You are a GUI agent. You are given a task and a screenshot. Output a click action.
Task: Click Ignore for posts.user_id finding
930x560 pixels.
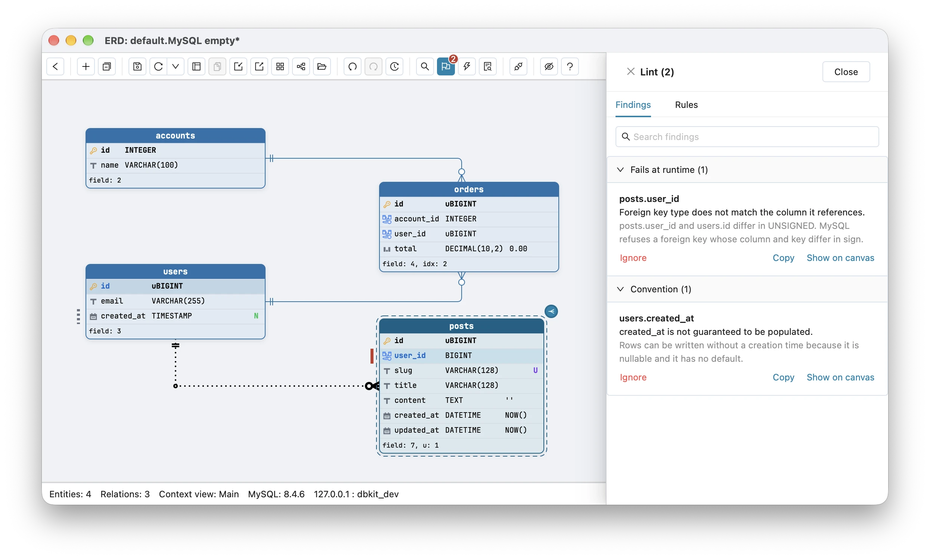pos(633,258)
